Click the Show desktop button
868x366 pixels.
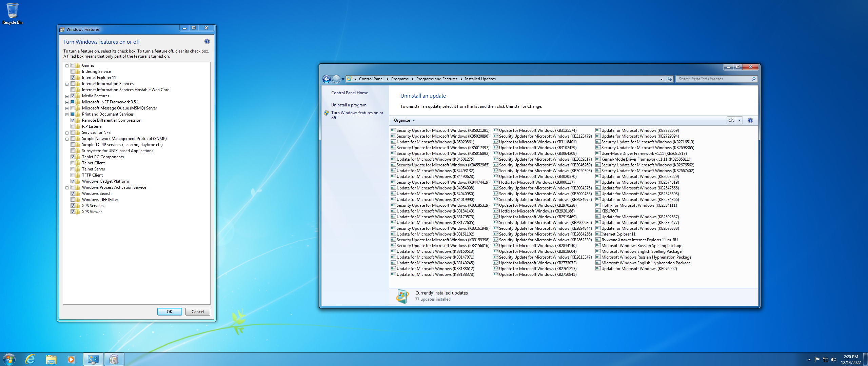[866, 359]
